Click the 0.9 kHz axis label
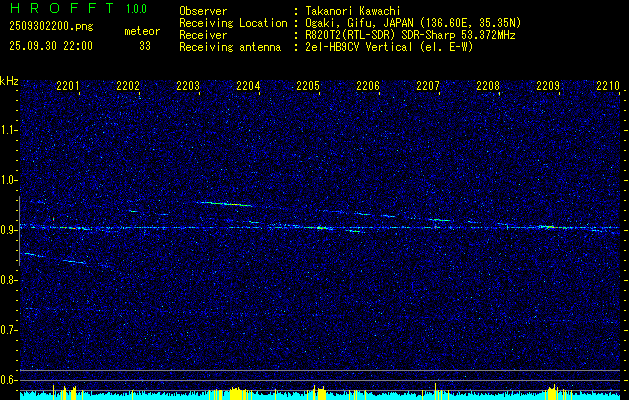The height and width of the screenshot is (400, 629). [x=9, y=230]
